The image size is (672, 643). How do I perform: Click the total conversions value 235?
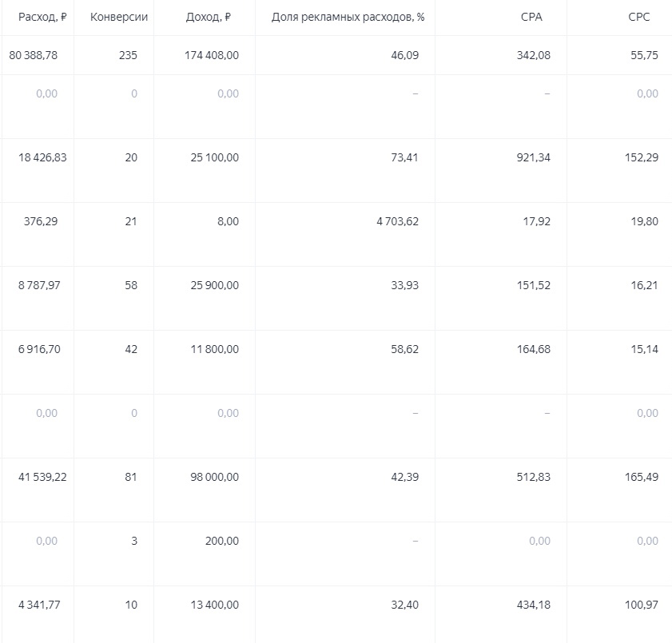tap(127, 56)
